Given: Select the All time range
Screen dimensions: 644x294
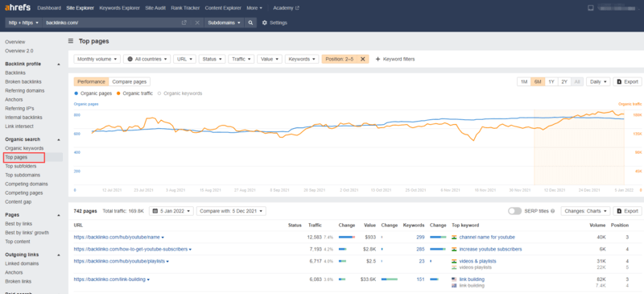Looking at the screenshot, I should point(577,82).
